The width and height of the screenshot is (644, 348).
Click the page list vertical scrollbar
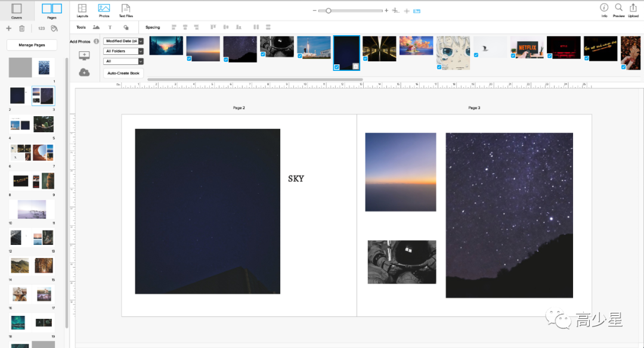(67, 193)
